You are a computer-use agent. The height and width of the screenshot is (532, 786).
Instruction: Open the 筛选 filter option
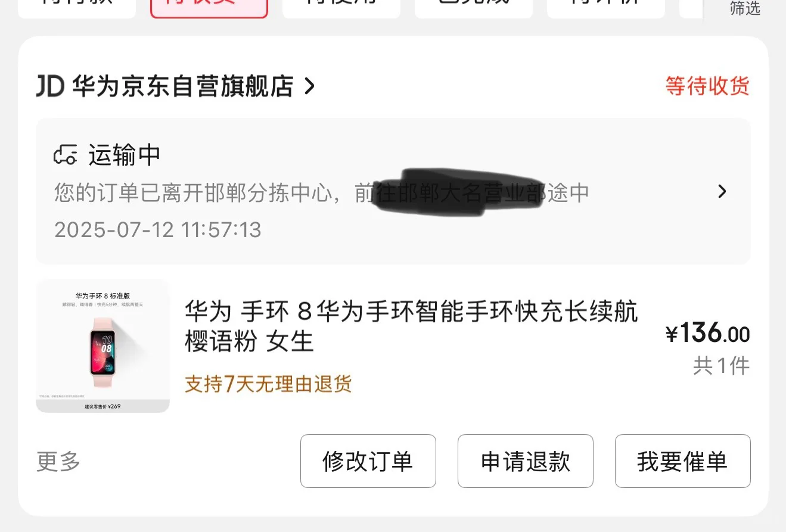point(745,8)
